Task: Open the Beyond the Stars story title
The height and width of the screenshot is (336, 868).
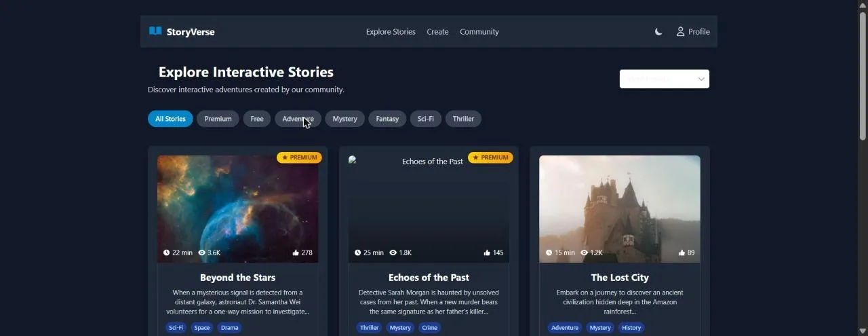Action: [237, 278]
